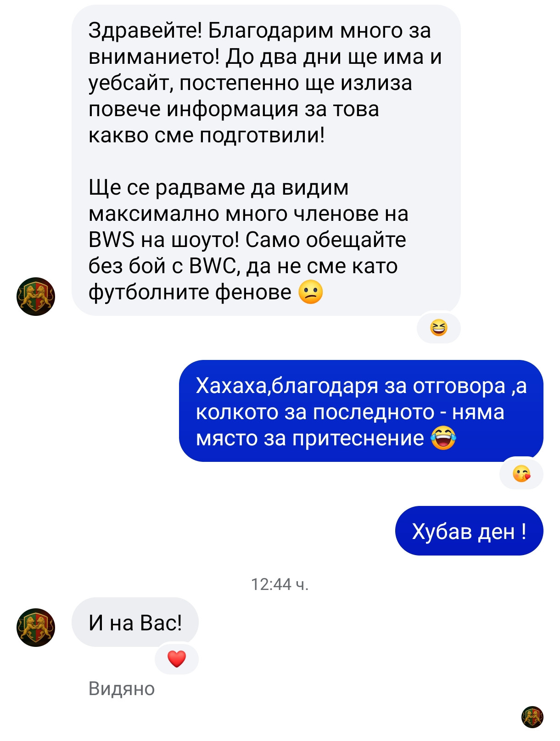560x741 pixels.
Task: Open sender avatar beside the long message
Action: click(x=36, y=297)
